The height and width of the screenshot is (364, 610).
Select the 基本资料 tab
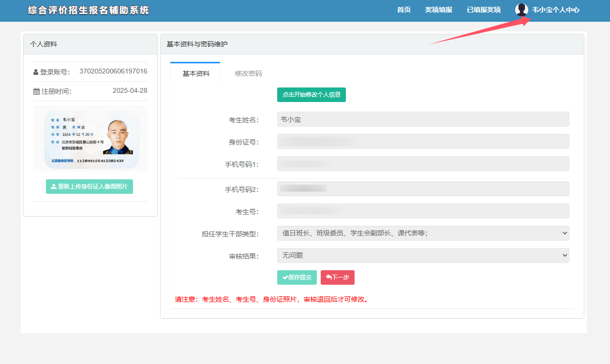point(196,73)
